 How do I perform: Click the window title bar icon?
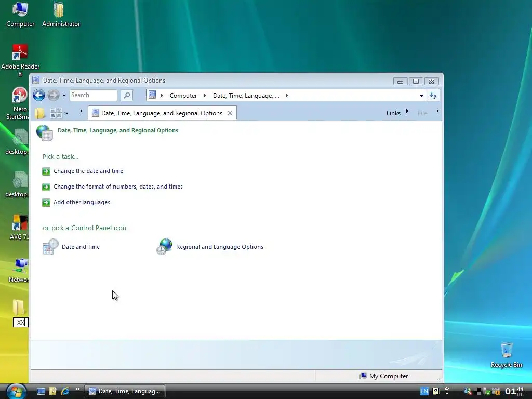[36, 81]
